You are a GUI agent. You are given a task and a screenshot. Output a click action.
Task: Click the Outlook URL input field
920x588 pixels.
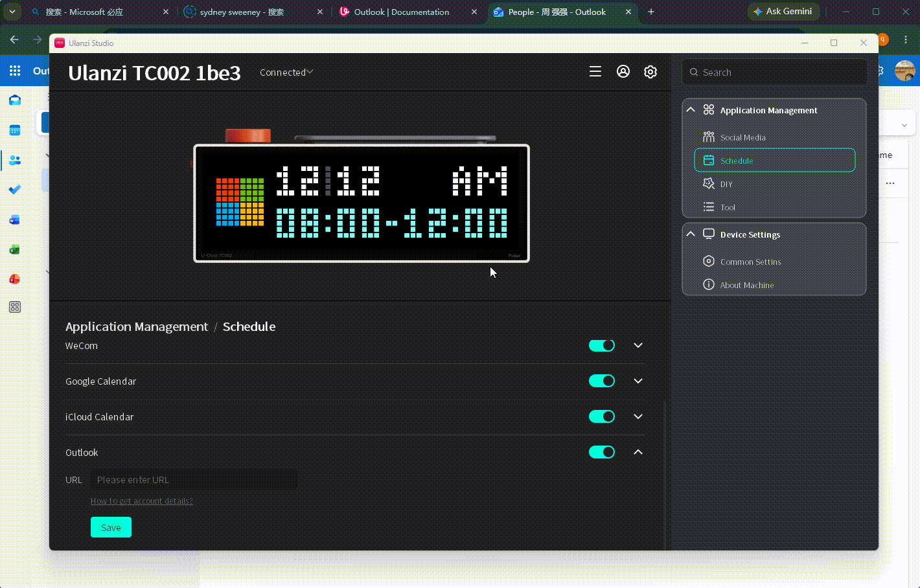(194, 480)
